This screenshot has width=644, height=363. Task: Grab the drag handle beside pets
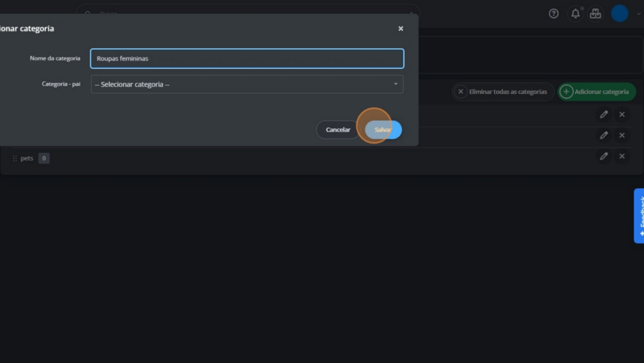[x=15, y=159]
